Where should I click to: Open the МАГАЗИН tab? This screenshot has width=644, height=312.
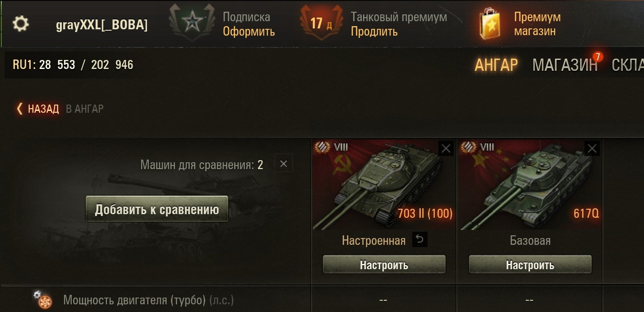pos(565,65)
